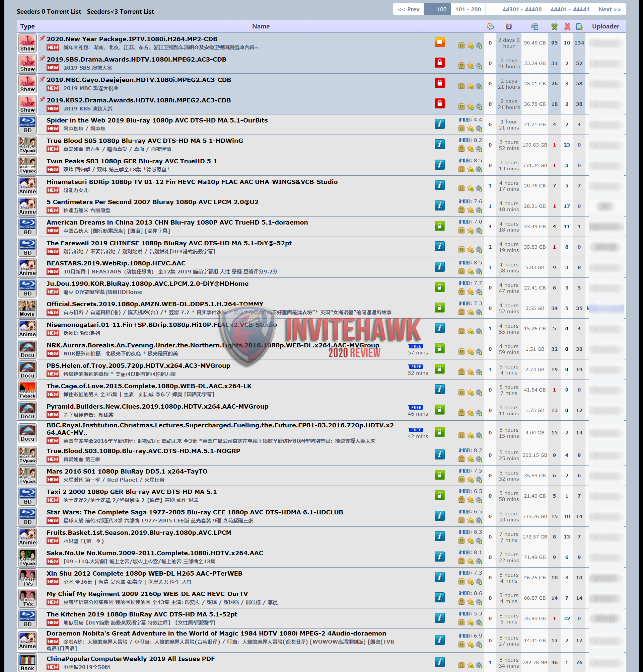The height and width of the screenshot is (672, 643).
Task: Sort by Uploader column header
Action: pos(605,26)
